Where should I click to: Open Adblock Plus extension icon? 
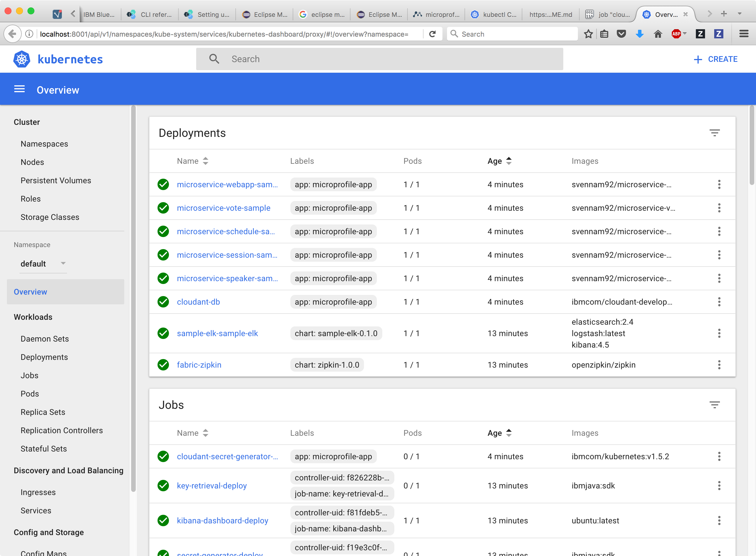[x=676, y=34]
